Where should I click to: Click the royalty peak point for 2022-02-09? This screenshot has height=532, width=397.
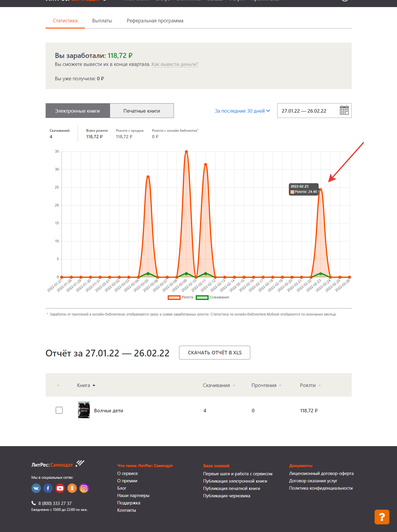click(x=186, y=152)
